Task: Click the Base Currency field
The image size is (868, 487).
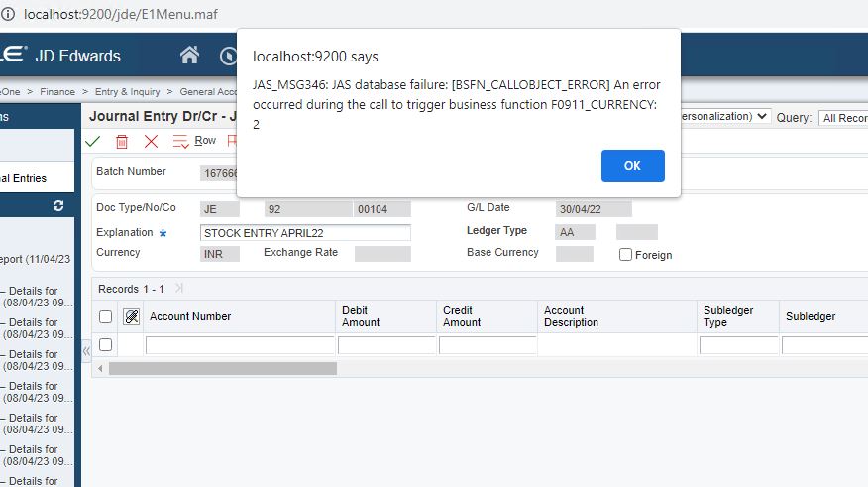Action: (575, 254)
